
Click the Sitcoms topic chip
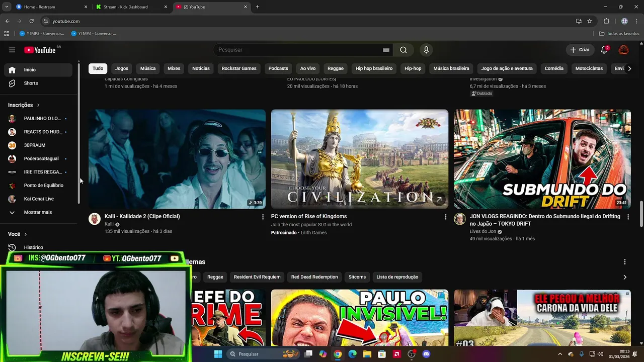357,277
